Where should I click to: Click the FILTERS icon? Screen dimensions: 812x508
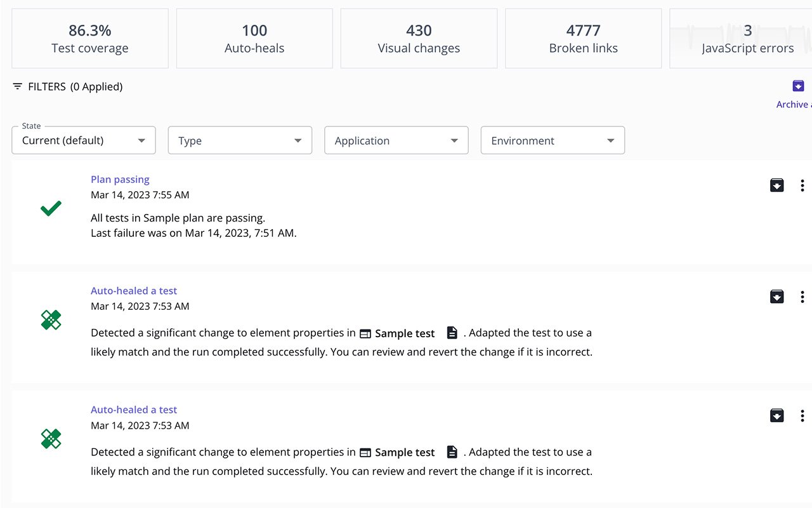[x=18, y=86]
